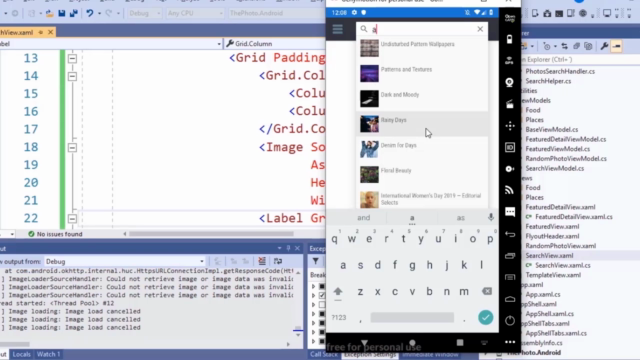Clear the emulator search field with X
The image size is (640, 360).
point(480,29)
